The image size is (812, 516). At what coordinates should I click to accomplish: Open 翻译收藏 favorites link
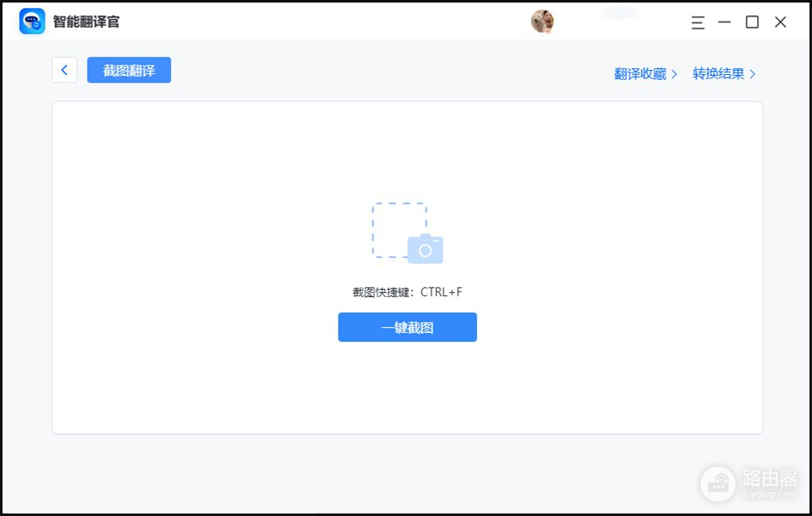pos(640,74)
